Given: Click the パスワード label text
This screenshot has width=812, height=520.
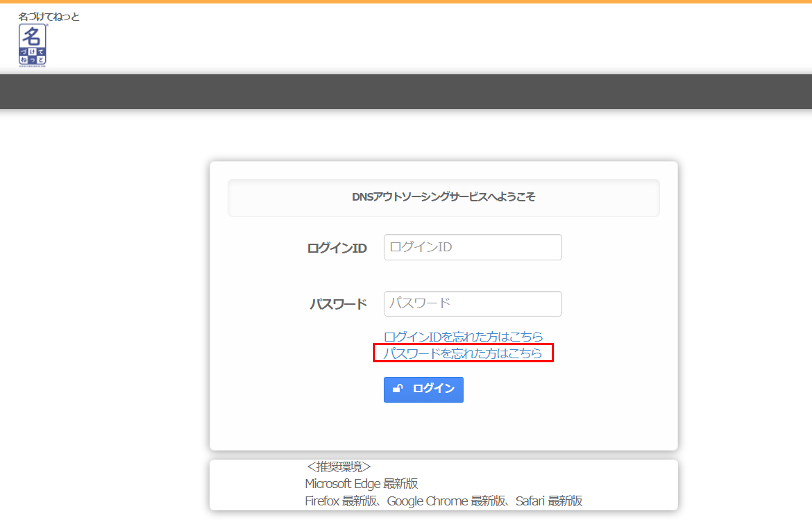Looking at the screenshot, I should click(x=339, y=304).
